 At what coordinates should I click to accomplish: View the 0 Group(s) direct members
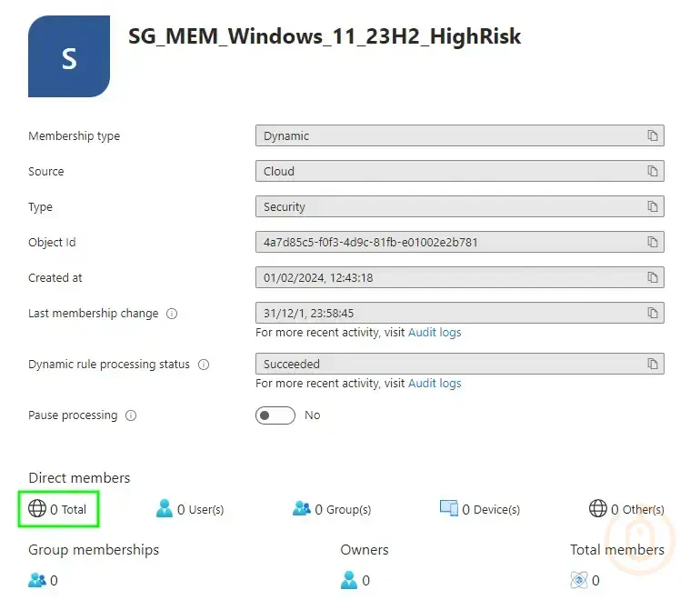point(332,509)
